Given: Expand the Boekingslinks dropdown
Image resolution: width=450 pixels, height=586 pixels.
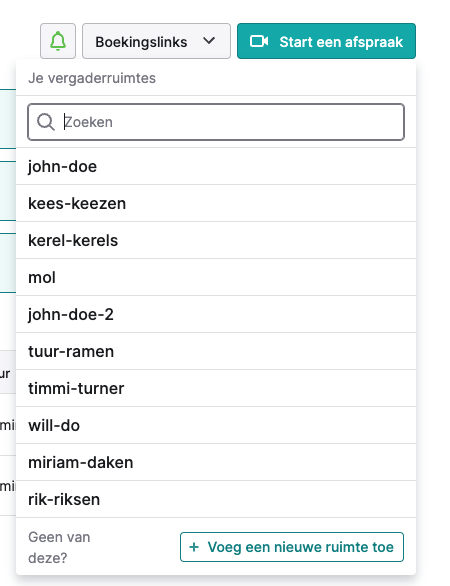Looking at the screenshot, I should (156, 41).
